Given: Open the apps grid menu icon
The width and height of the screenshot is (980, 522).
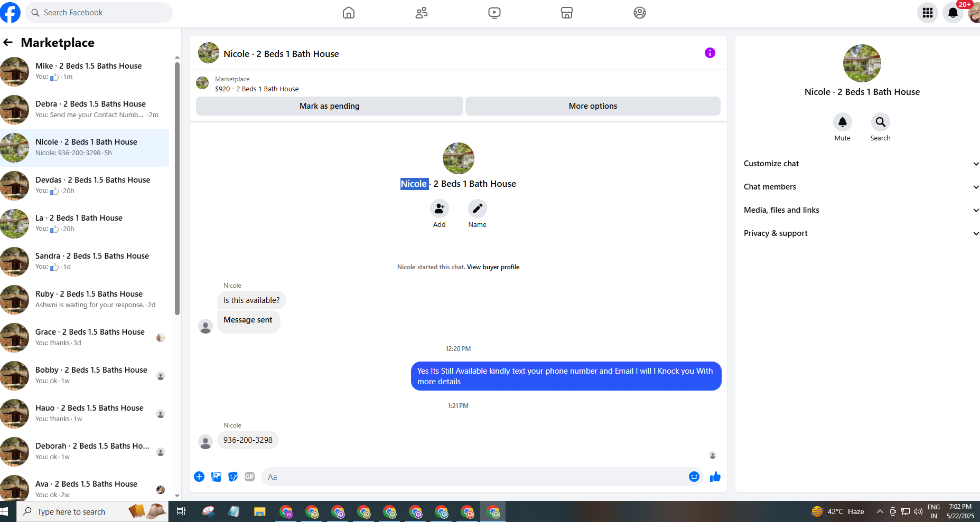Looking at the screenshot, I should pyautogui.click(x=928, y=13).
